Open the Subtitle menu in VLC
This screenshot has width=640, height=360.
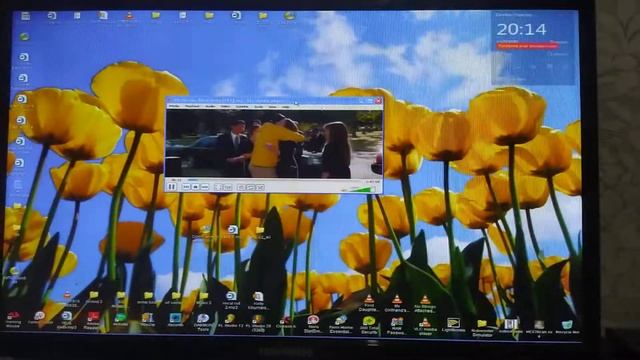click(x=242, y=107)
